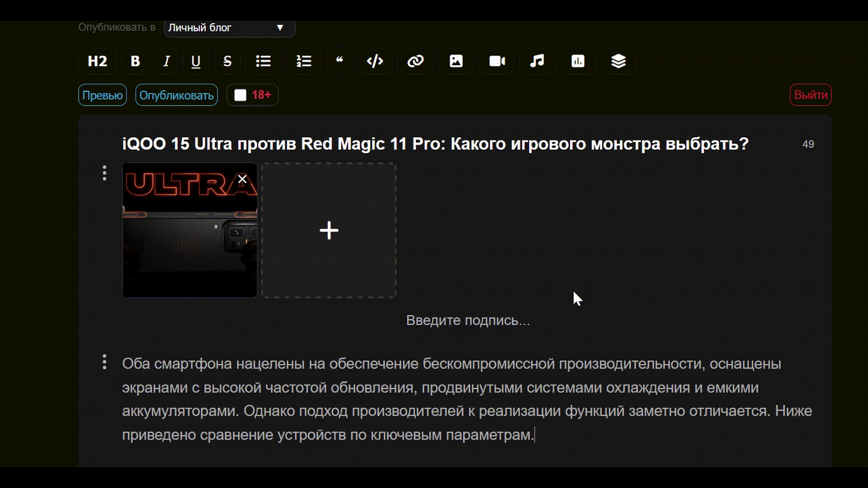Insert a numbered list

[304, 61]
